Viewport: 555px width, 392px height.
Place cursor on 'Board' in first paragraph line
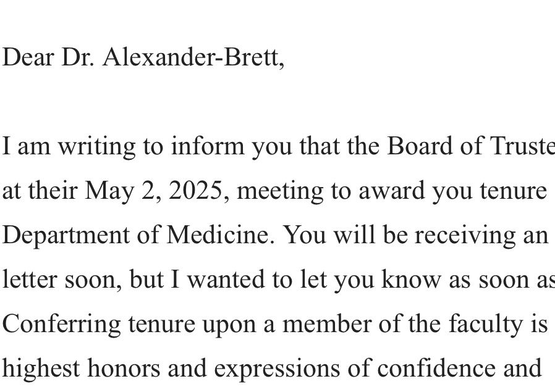click(420, 146)
